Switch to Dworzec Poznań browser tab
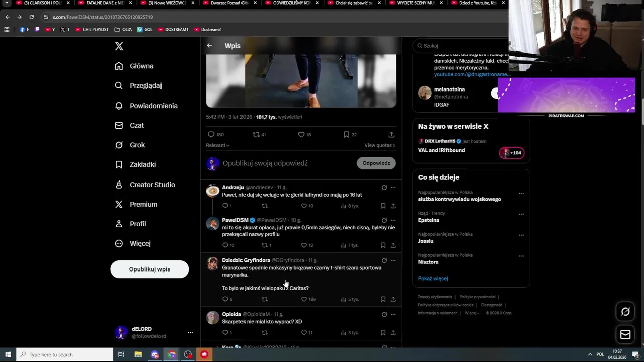 point(230,3)
